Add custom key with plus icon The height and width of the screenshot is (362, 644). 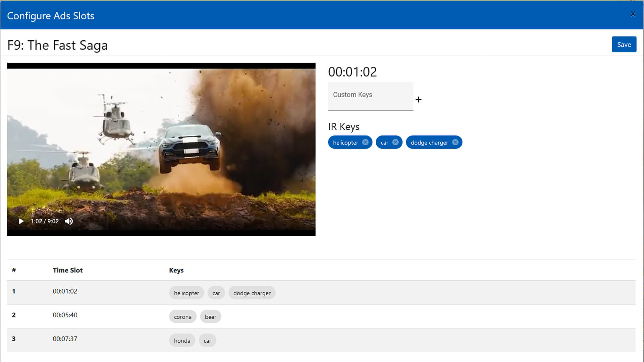coord(418,100)
